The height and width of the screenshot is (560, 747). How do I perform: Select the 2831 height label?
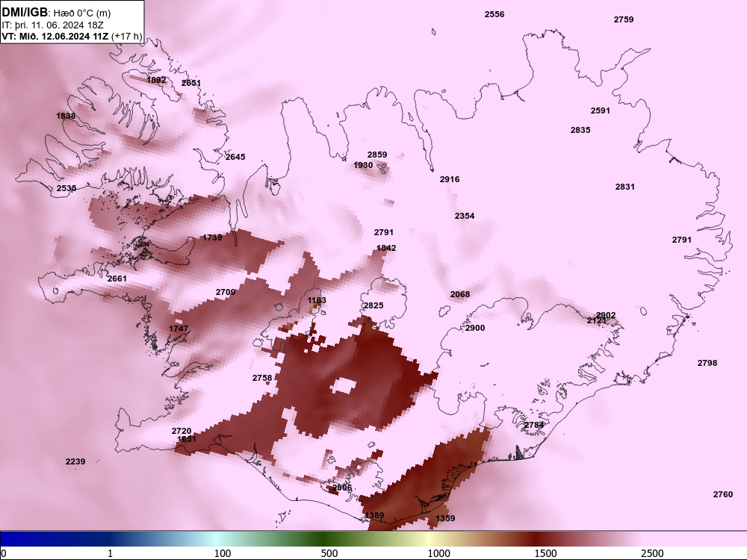[x=625, y=187]
